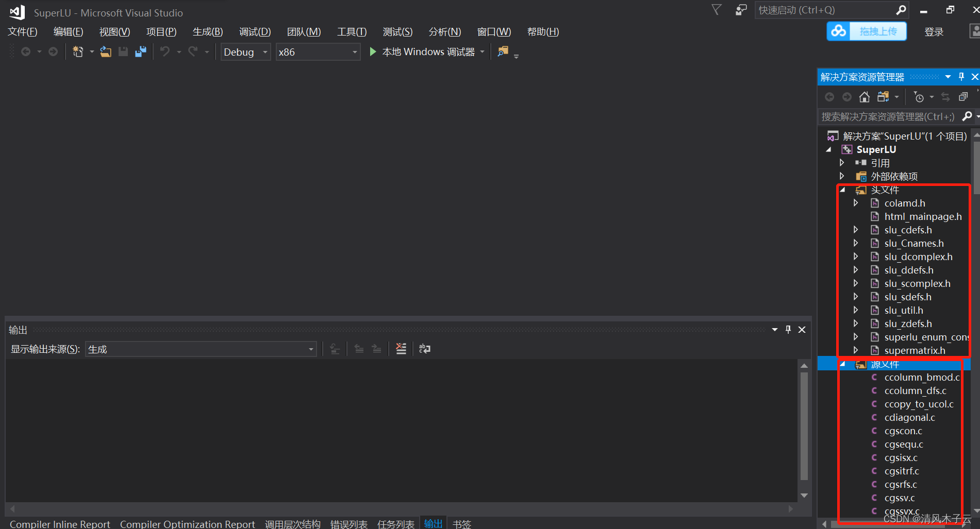Select html_mainpage.h in the tree

point(923,216)
